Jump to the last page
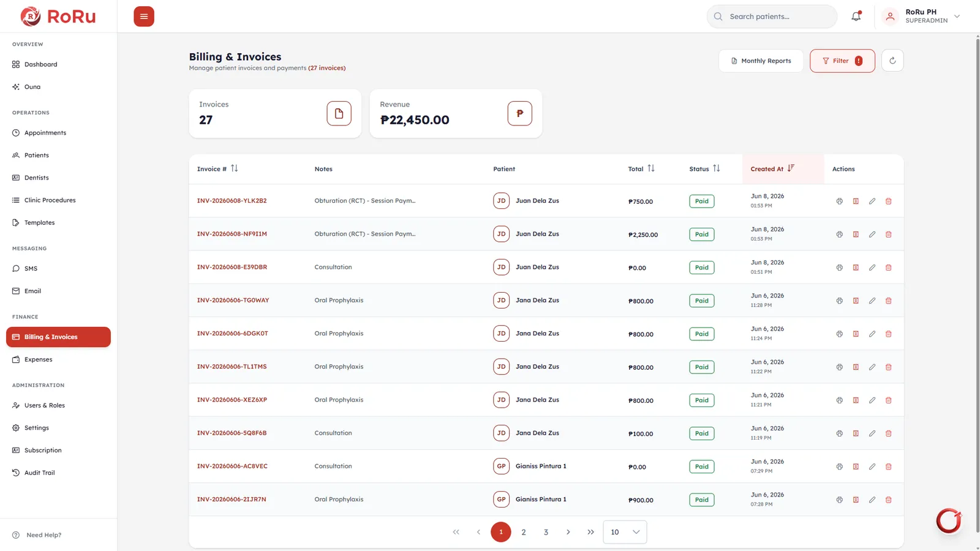Image resolution: width=980 pixels, height=551 pixels. pos(590,532)
